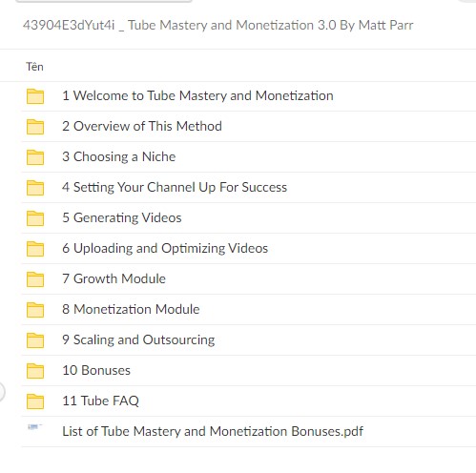Open 7 Growth Module folder name
476x473 pixels.
(x=114, y=278)
